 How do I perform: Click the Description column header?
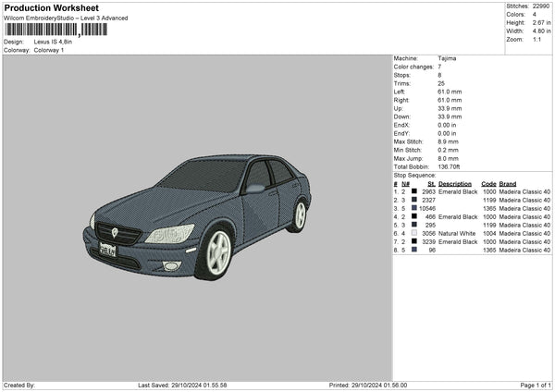[x=455, y=183]
